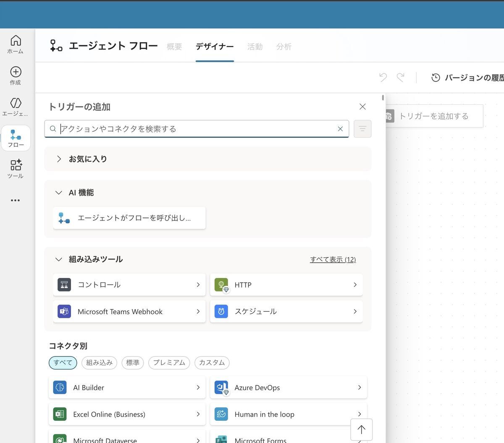Click the Microsoft Teams Webhook label

click(120, 312)
